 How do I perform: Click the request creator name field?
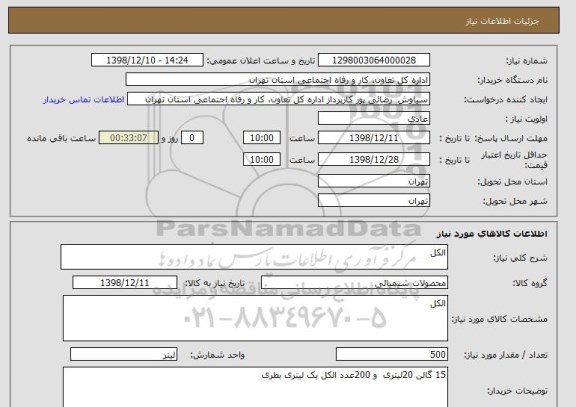[278, 99]
